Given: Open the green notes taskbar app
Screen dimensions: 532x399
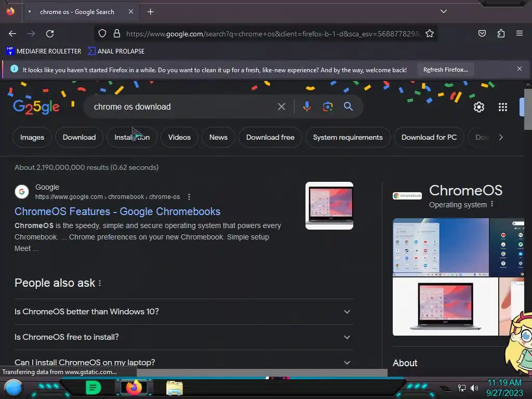Looking at the screenshot, I should (x=93, y=388).
